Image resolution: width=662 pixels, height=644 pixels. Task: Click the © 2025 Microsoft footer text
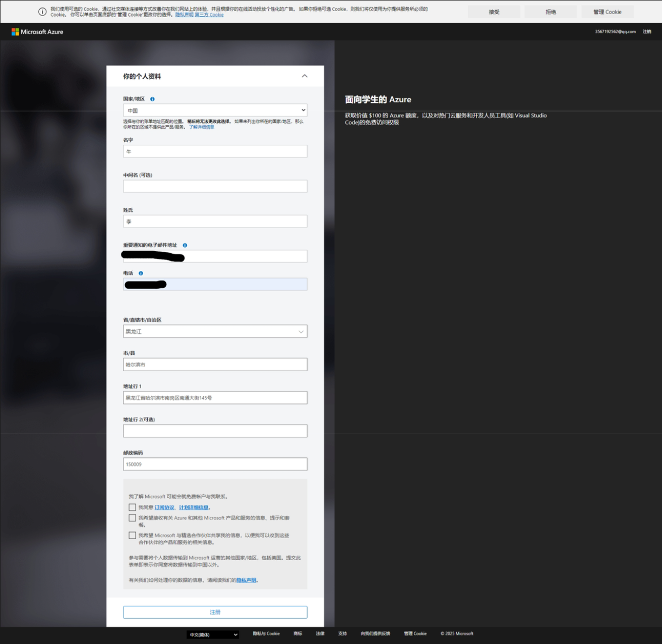click(457, 633)
